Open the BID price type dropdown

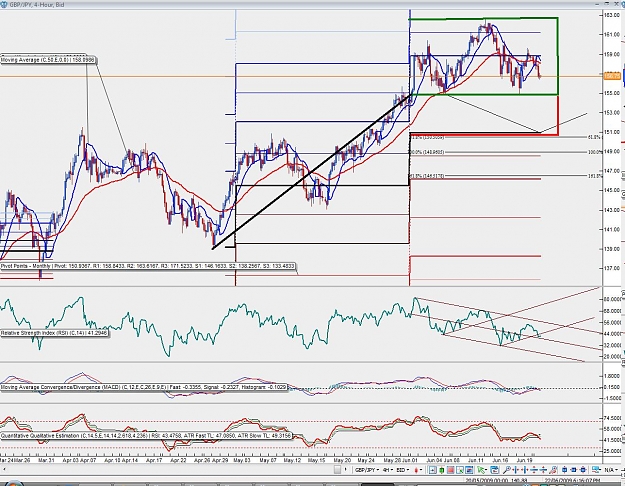pyautogui.click(x=403, y=470)
